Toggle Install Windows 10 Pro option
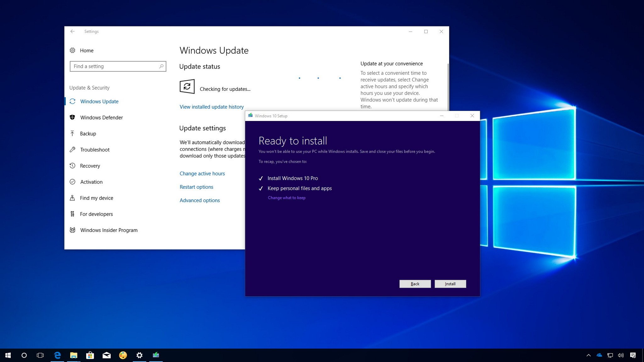644x362 pixels. [260, 178]
